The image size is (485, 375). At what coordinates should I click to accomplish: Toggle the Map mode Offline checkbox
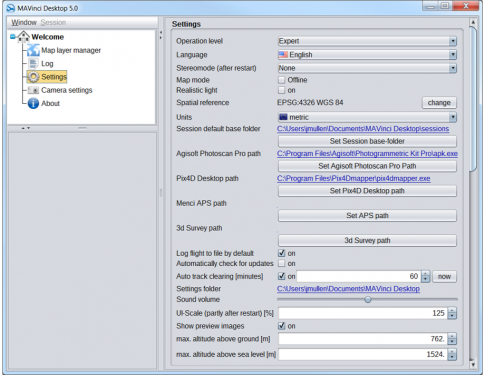click(282, 80)
